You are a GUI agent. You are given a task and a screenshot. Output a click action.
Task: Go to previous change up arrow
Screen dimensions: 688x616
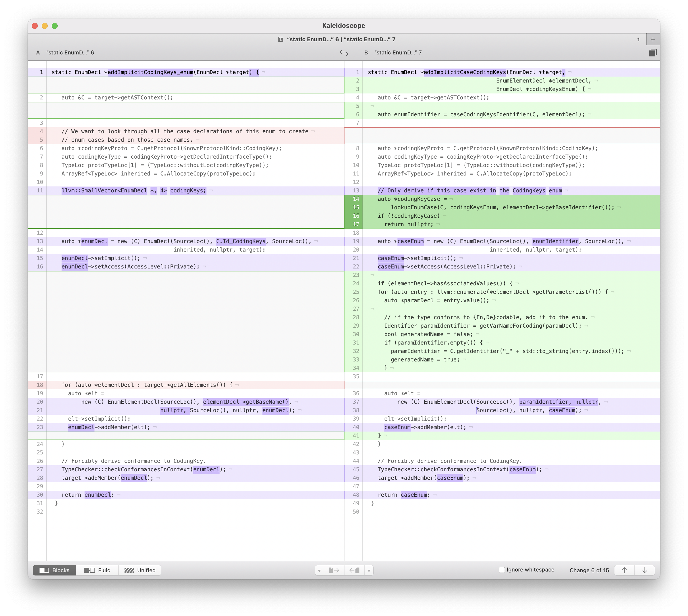pyautogui.click(x=624, y=570)
